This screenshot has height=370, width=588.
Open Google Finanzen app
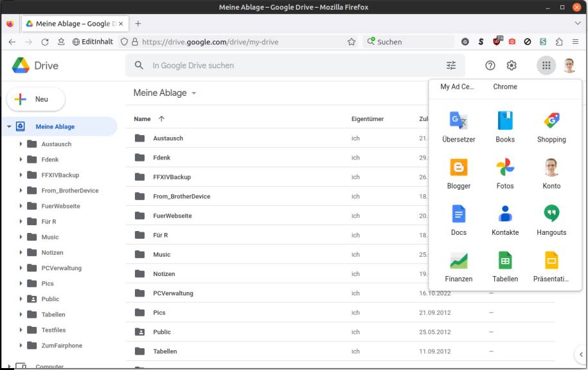coord(458,265)
